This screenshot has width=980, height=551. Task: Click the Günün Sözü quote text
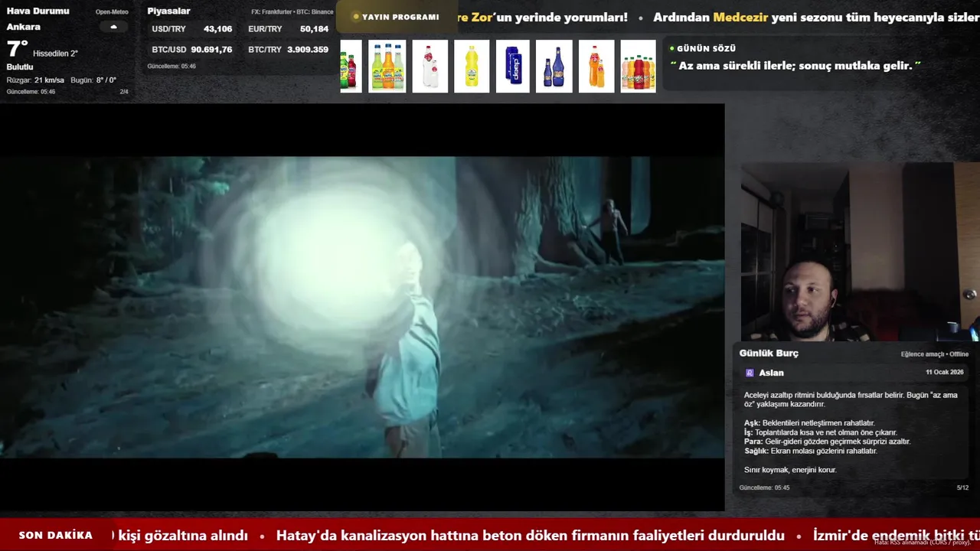[x=795, y=66]
